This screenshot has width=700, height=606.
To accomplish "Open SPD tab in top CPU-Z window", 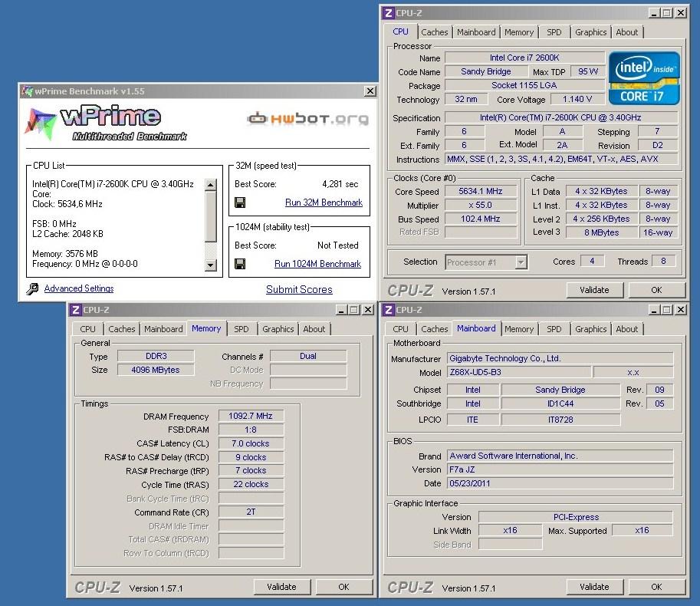I will (554, 32).
